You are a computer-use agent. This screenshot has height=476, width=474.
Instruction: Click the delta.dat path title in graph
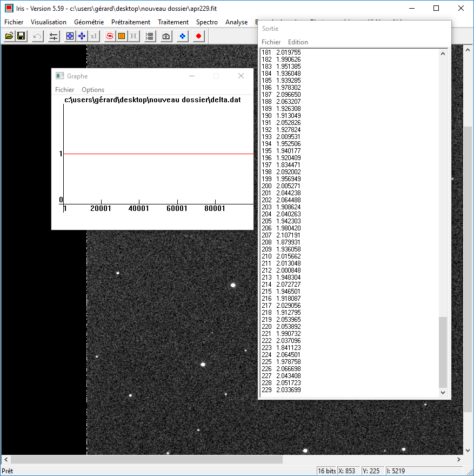click(x=152, y=100)
